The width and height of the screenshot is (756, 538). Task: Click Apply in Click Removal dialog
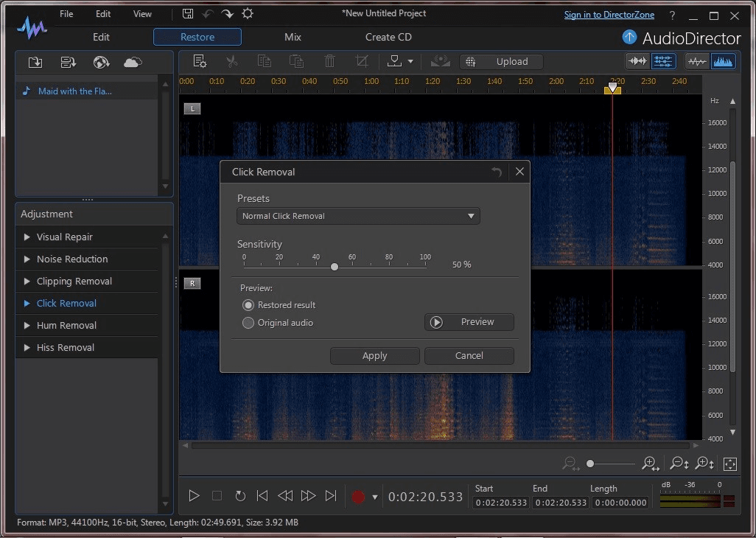click(x=374, y=356)
